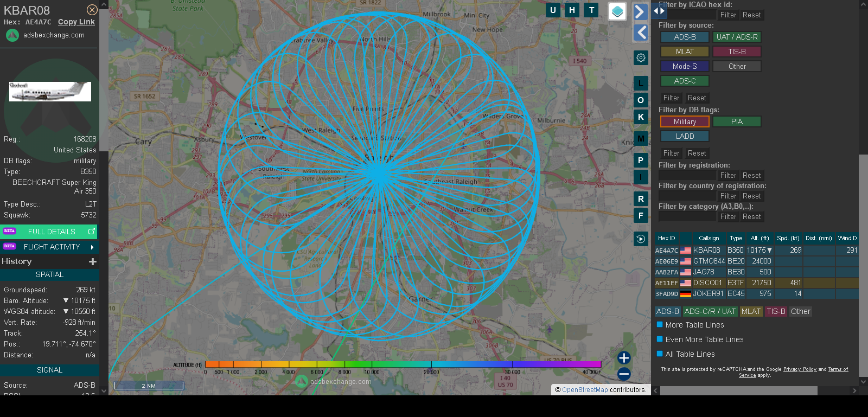The height and width of the screenshot is (417, 868).
Task: Zoom out the map with minus
Action: coord(624,374)
